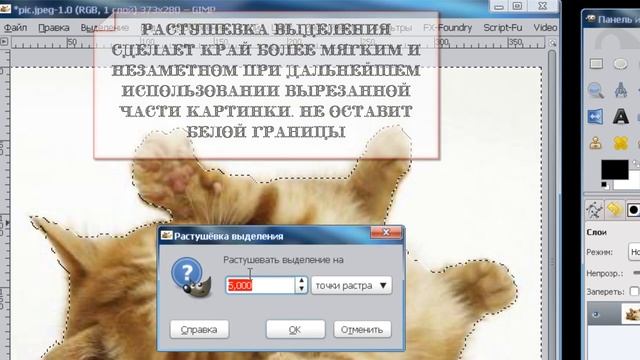Open the точки растра unit dropdown
This screenshot has width=640, height=360.
(x=351, y=285)
